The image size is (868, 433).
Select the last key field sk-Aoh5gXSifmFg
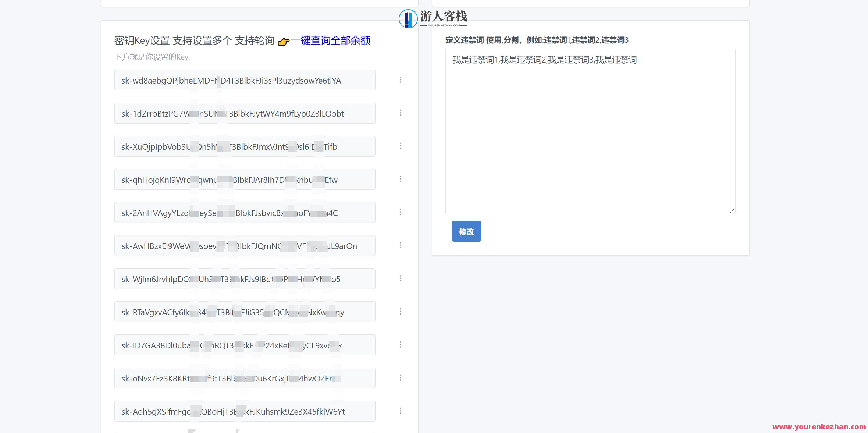(244, 411)
